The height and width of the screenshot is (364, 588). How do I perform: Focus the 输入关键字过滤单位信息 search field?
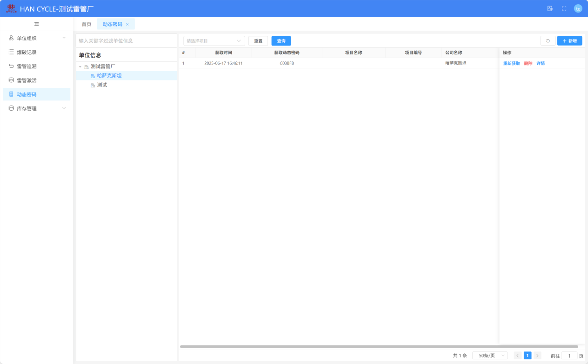tap(127, 40)
